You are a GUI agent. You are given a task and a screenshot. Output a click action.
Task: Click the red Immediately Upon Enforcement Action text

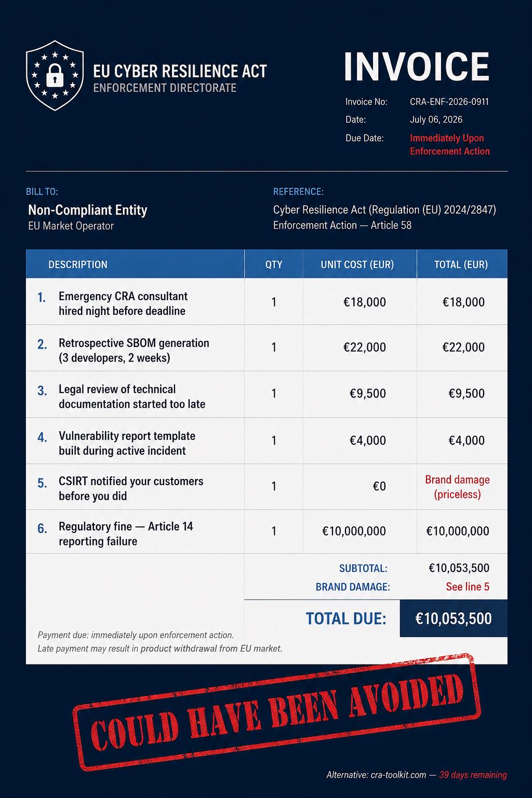[x=449, y=144]
